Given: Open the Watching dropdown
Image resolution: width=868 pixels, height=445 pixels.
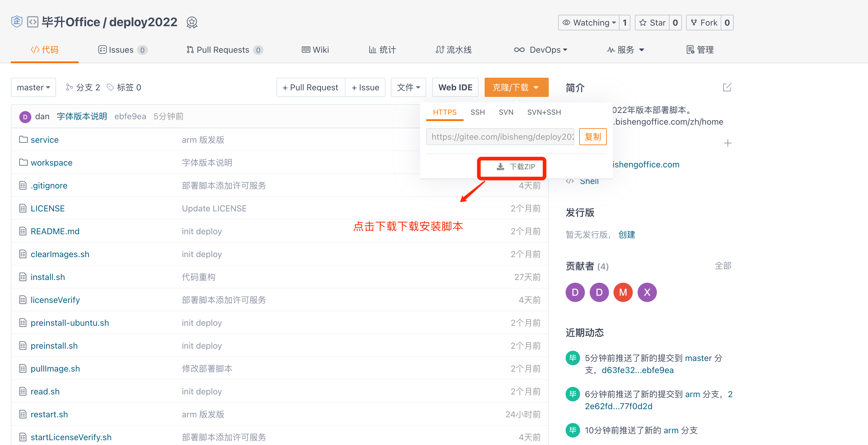Looking at the screenshot, I should pyautogui.click(x=589, y=23).
